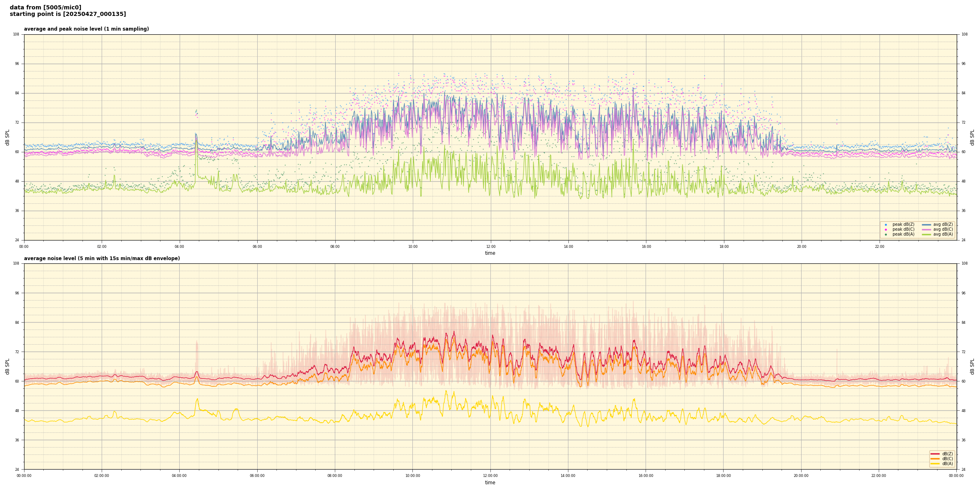Click the red dB(Z) line in the bottom legend
The width and height of the screenshot is (980, 490).
(935, 454)
